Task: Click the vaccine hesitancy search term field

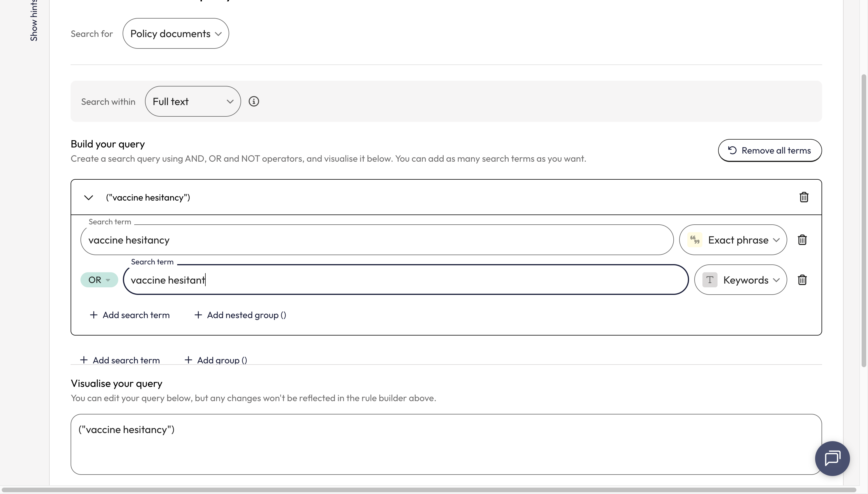Action: 377,240
